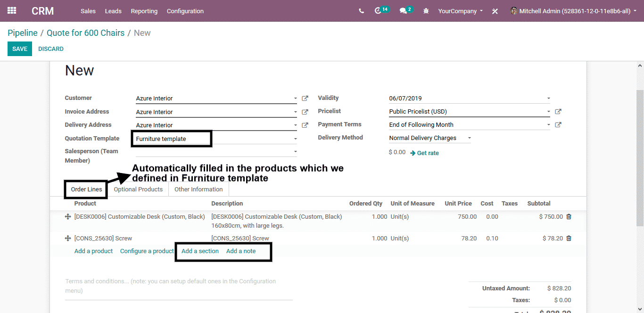Click drag handle of Screw line

[68, 239]
